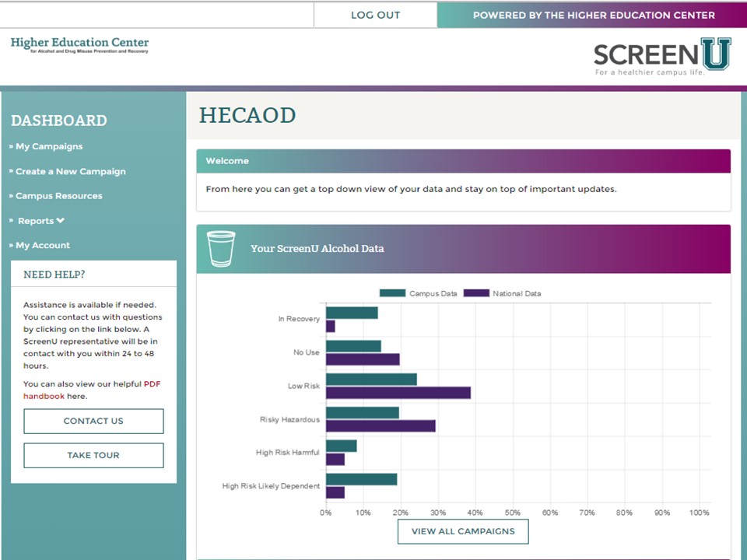Click the High Risk Harmful campus bar
Screen dimensions: 747x560
342,446
